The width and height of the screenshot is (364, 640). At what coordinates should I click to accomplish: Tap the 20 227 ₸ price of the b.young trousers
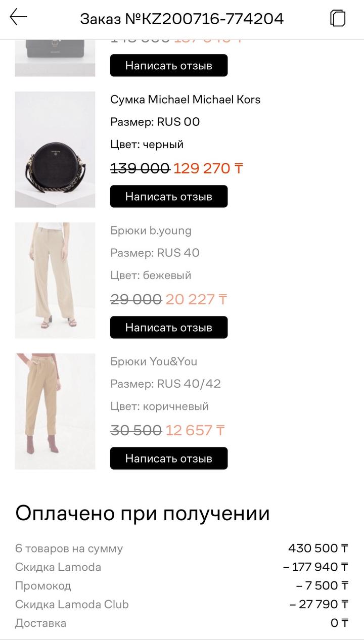(x=196, y=299)
